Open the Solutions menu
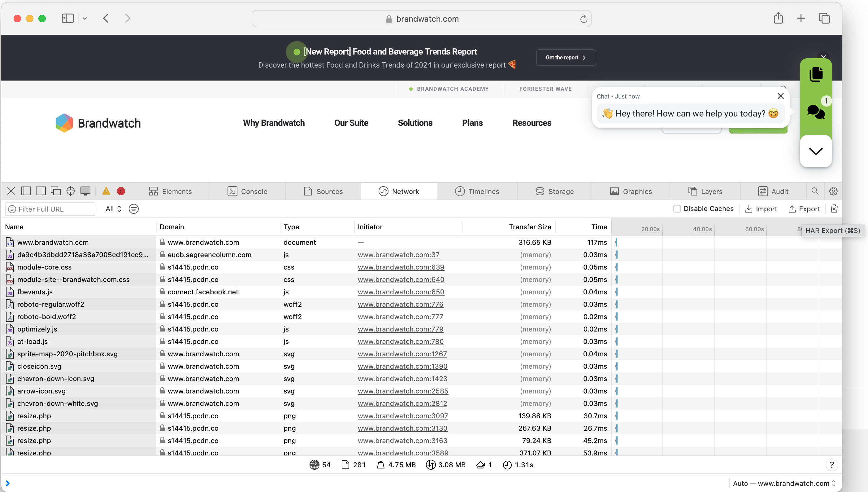The width and height of the screenshot is (868, 492). (415, 123)
